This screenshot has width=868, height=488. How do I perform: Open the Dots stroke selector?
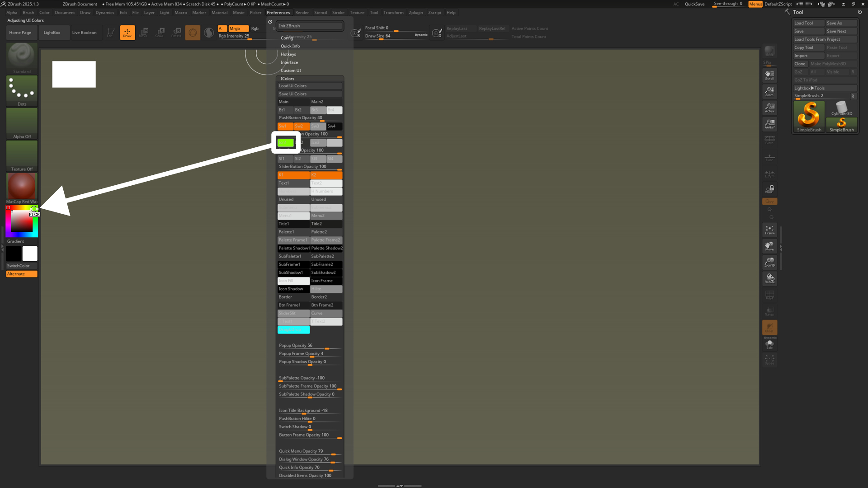[x=22, y=91]
